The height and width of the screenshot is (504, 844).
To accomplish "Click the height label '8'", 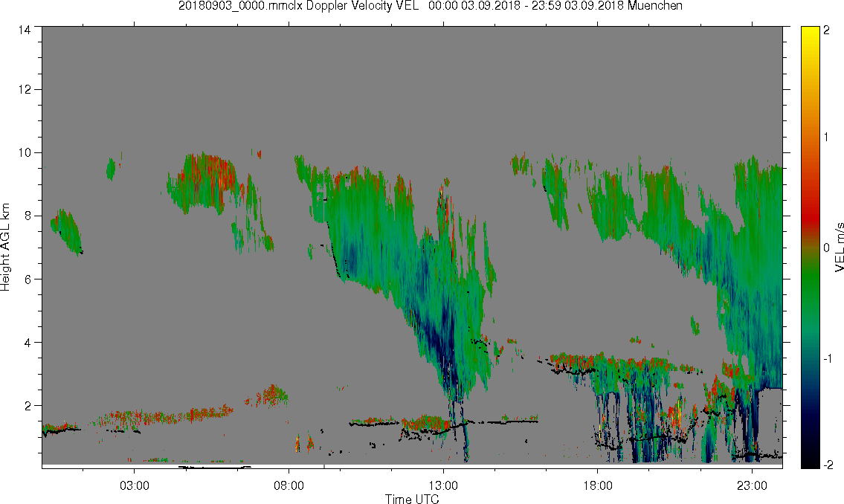I will point(28,216).
